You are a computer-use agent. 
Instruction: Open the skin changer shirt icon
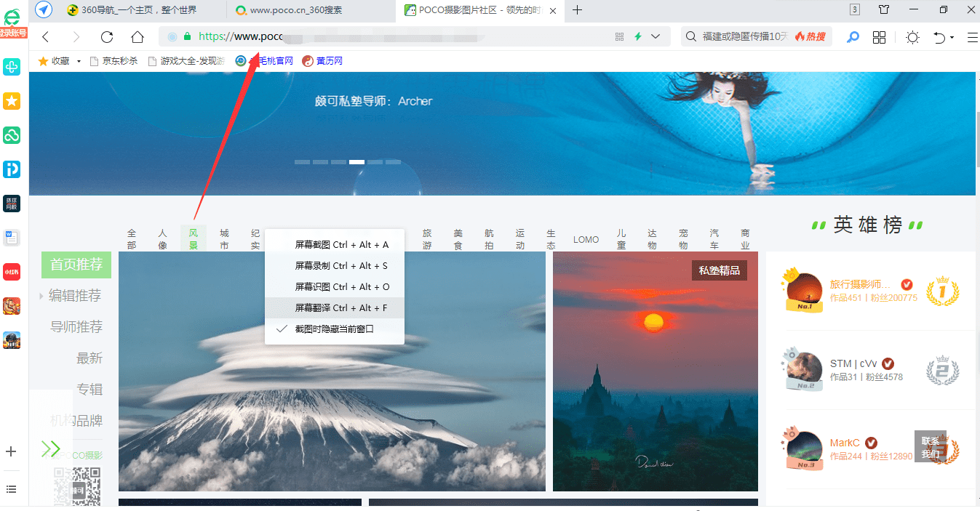pos(884,9)
